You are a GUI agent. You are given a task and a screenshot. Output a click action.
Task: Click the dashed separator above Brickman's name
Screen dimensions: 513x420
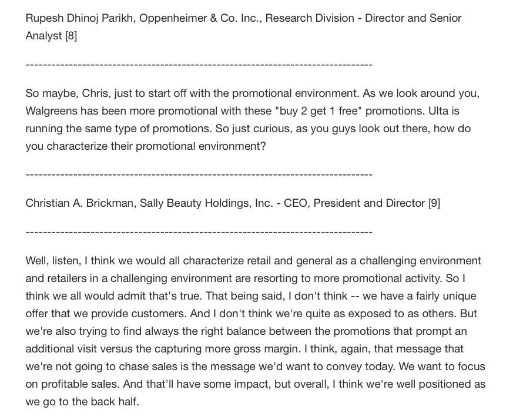(x=199, y=174)
